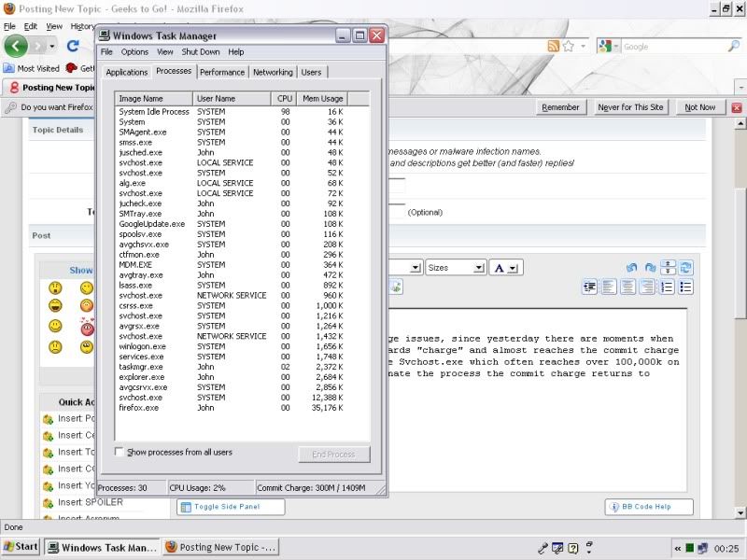The image size is (747, 560).
Task: Click the undo arrow in the post editor
Action: click(x=632, y=268)
